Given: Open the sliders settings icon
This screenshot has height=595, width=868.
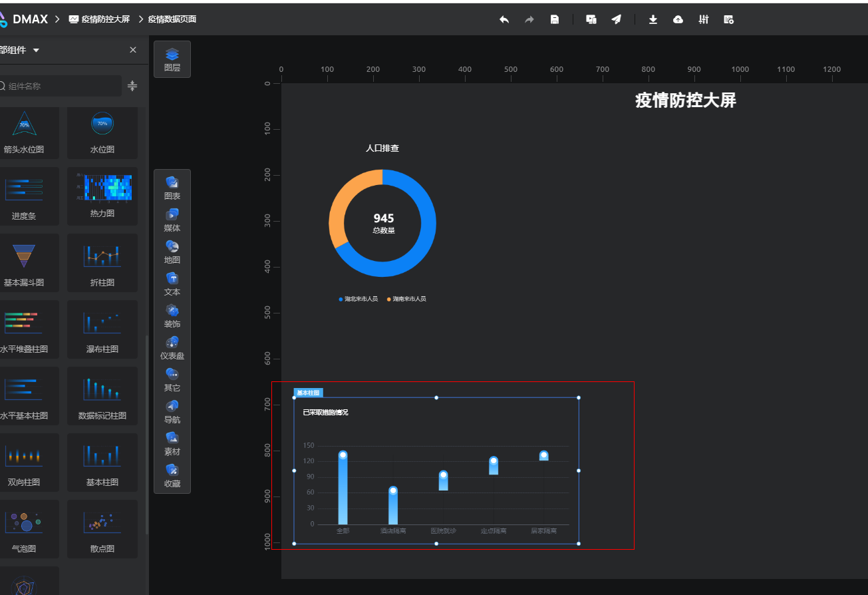Looking at the screenshot, I should coord(704,19).
